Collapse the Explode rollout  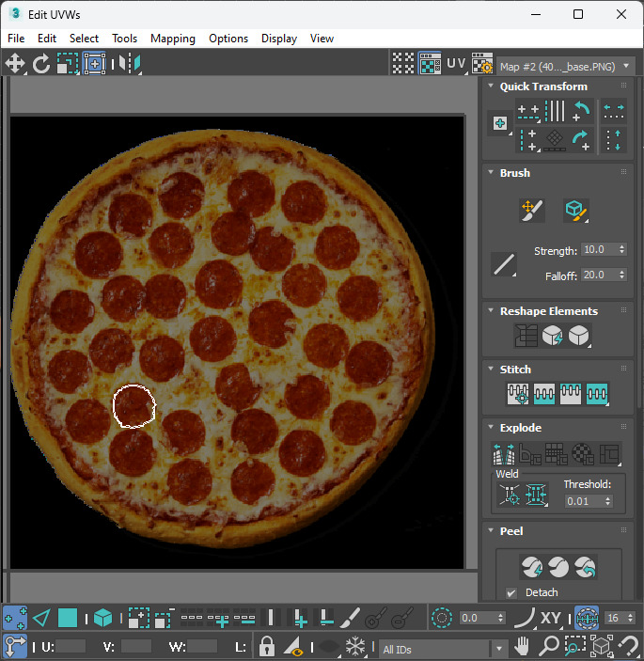[491, 427]
